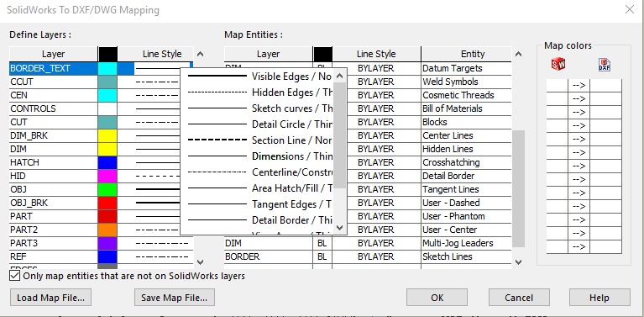The width and height of the screenshot is (644, 317).
Task: Click Datum Targets entity cell
Action: [466, 68]
